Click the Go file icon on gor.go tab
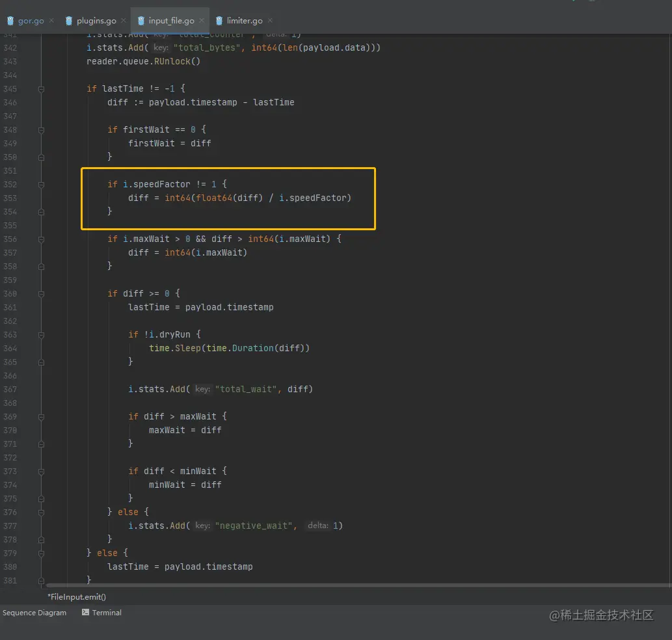Viewport: 672px width, 640px height. 10,21
